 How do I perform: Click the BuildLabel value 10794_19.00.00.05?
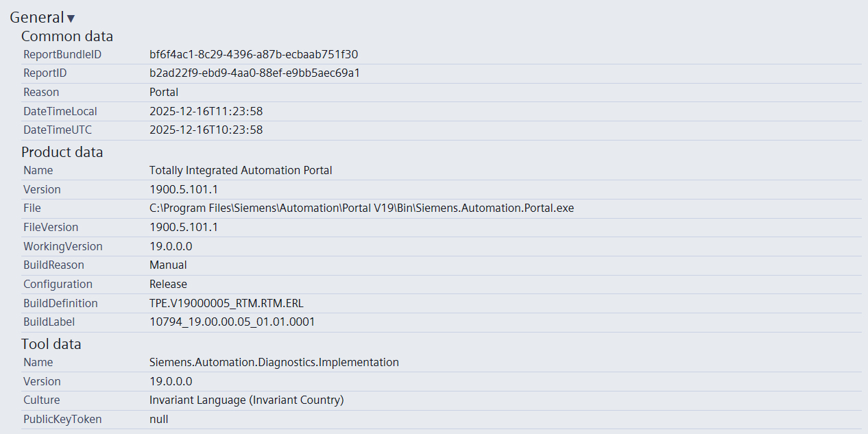[232, 322]
